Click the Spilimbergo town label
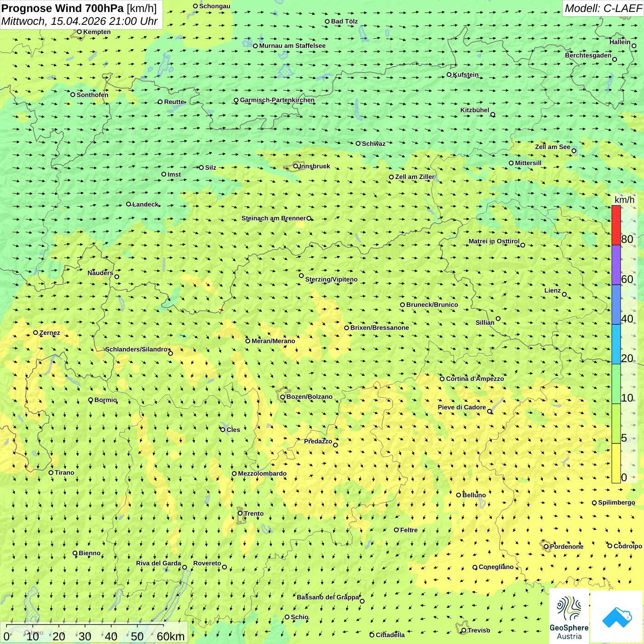Screen dimensions: 644x644 [x=616, y=502]
